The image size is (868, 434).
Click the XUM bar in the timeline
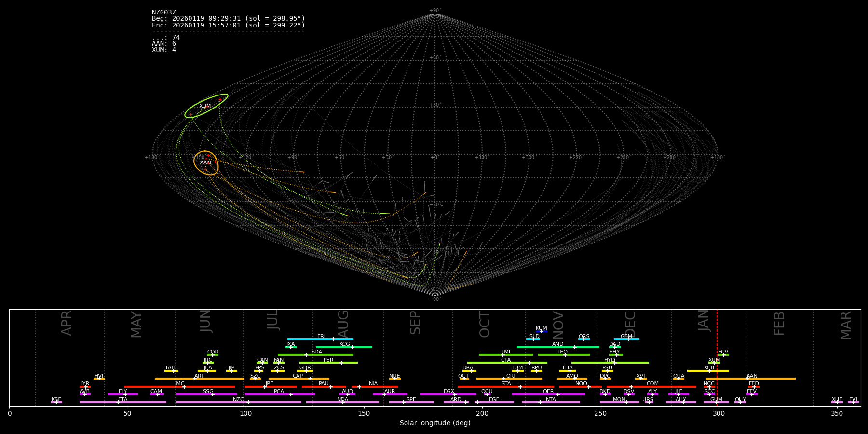(714, 363)
